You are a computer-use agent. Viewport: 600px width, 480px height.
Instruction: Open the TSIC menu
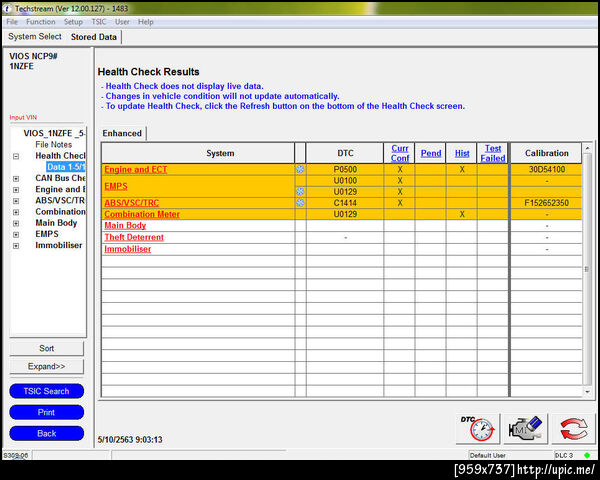click(x=99, y=22)
